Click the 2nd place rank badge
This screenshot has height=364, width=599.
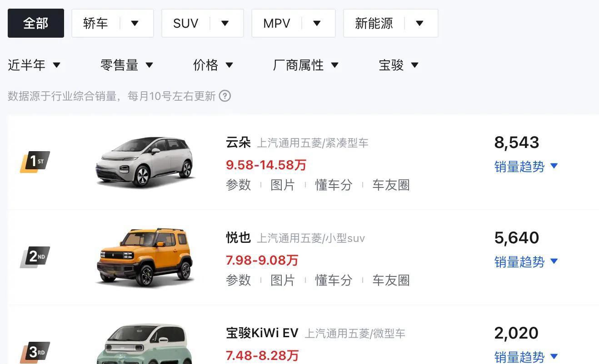coord(35,257)
